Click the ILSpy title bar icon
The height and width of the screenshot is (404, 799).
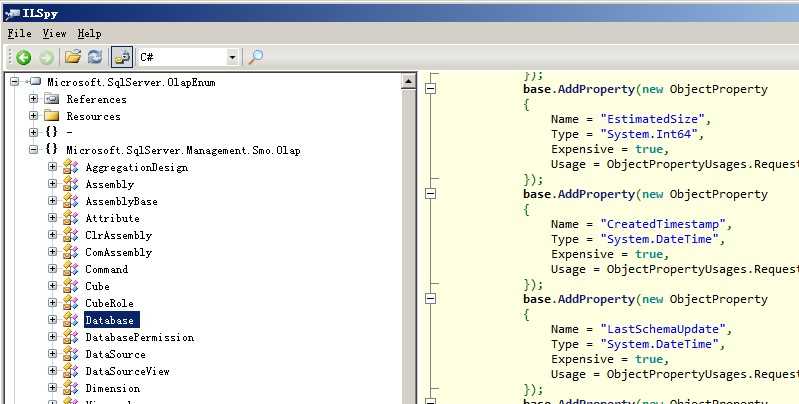tap(12, 13)
